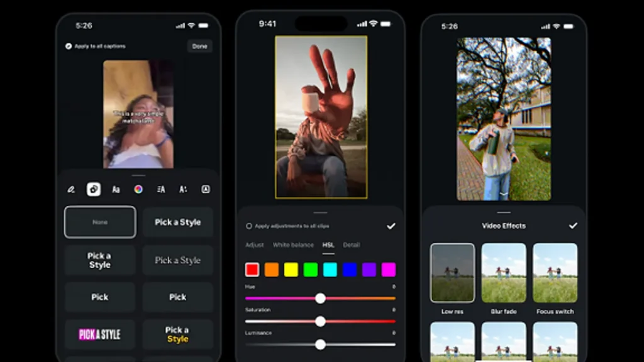Switch to the Detail tab
The image size is (644, 362).
tap(352, 245)
